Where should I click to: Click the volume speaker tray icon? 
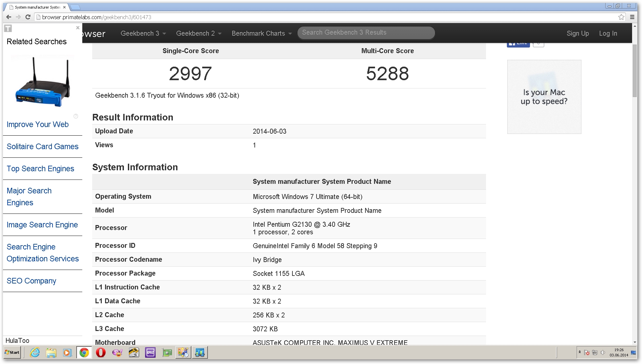pyautogui.click(x=603, y=353)
